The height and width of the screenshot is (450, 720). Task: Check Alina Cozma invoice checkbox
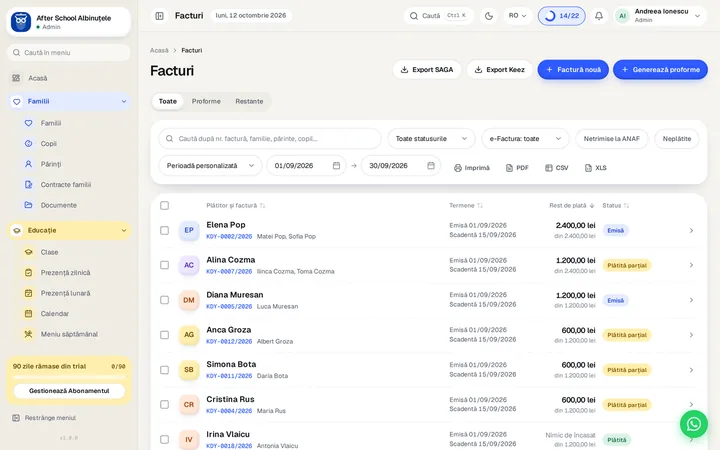[164, 265]
